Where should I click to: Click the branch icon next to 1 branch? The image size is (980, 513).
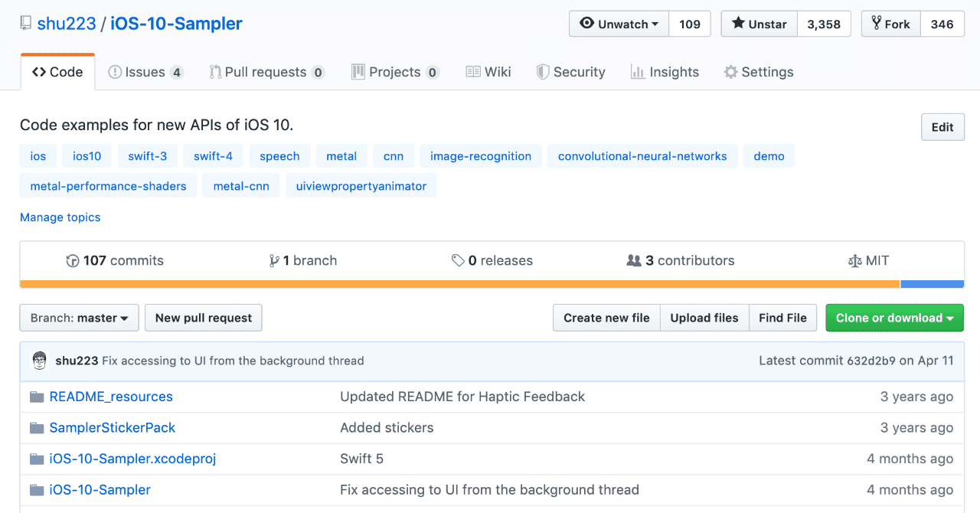pos(274,261)
